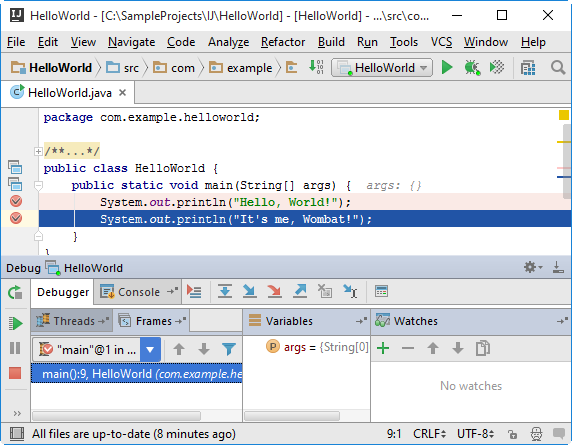Screen dimensions: 572x445
Task: Expand the folded Javadoc comment
Action: tap(38, 151)
